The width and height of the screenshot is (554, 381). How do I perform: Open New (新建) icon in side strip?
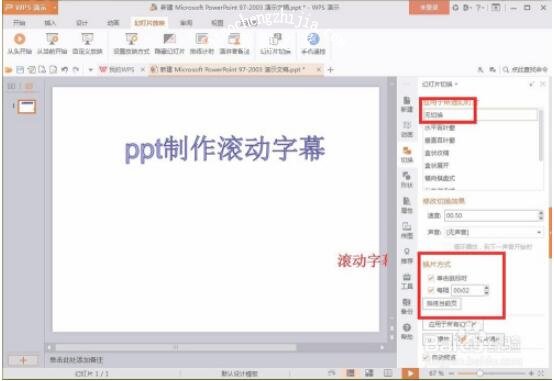(x=407, y=104)
